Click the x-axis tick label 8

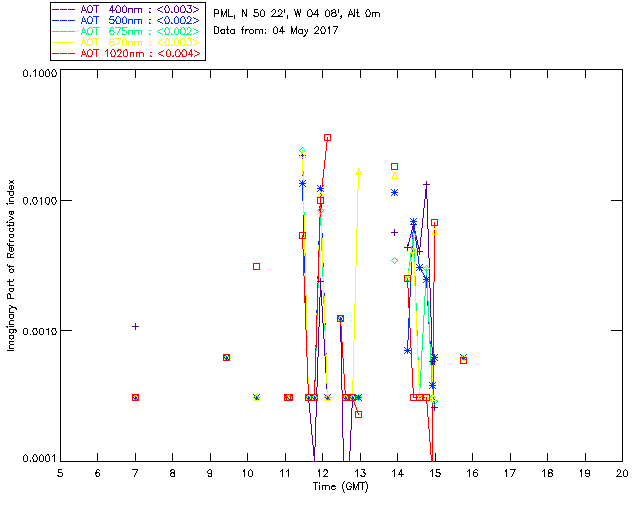pos(173,473)
